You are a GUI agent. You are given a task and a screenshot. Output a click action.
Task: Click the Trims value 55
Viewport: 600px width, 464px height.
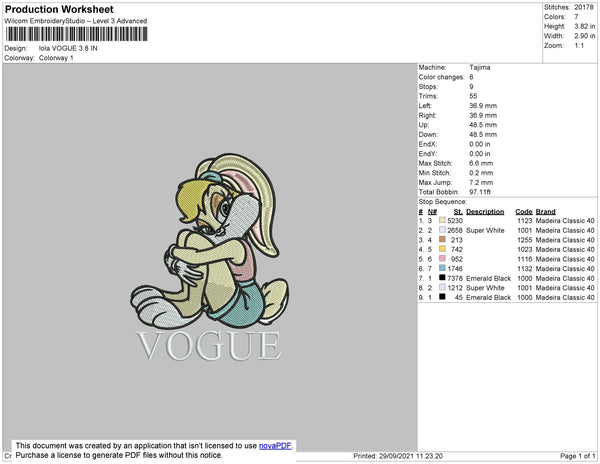point(473,96)
